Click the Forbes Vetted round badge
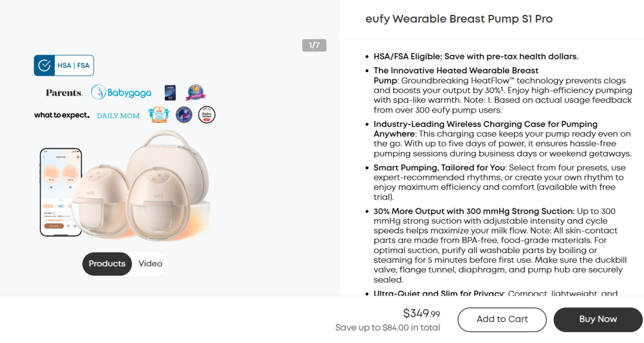This screenshot has height=343, width=644. 206,115
